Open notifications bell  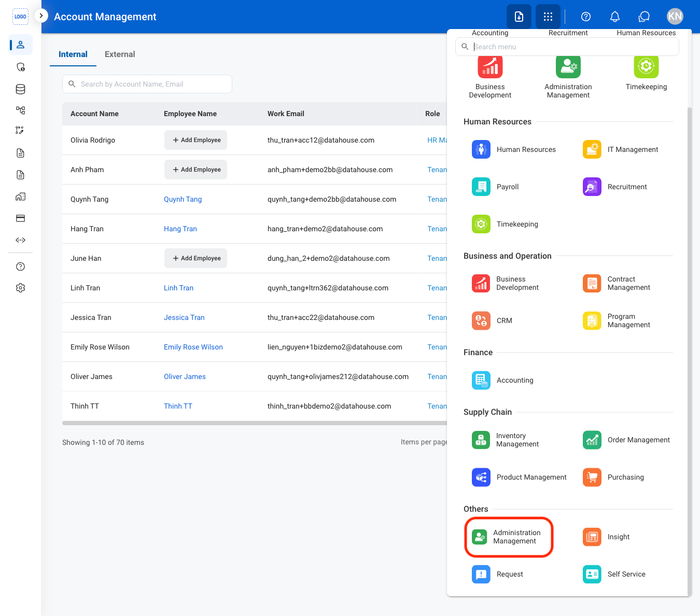click(615, 17)
